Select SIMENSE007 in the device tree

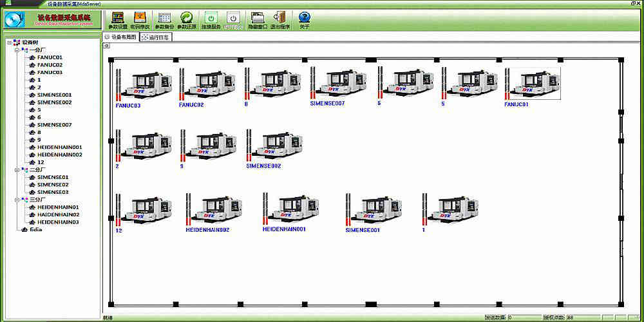click(x=54, y=124)
